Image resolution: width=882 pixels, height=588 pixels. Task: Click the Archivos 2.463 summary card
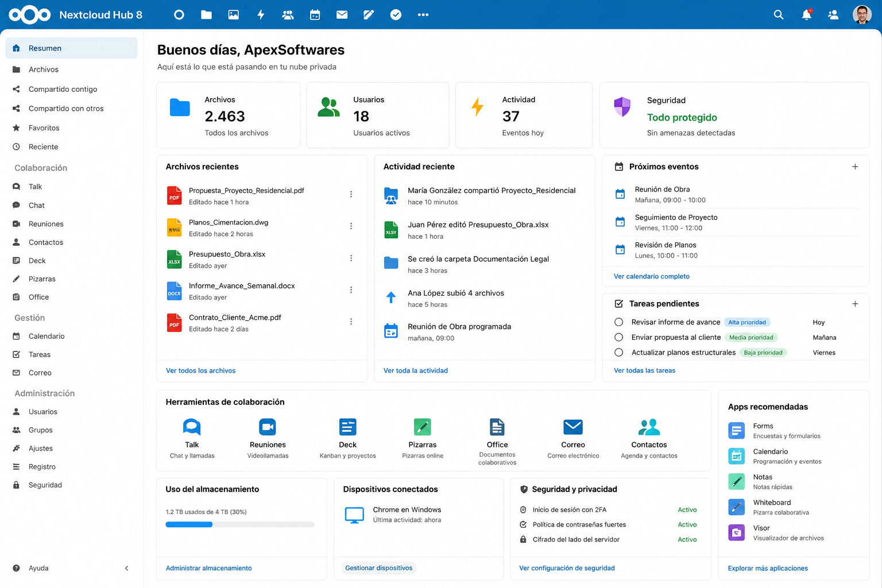229,115
